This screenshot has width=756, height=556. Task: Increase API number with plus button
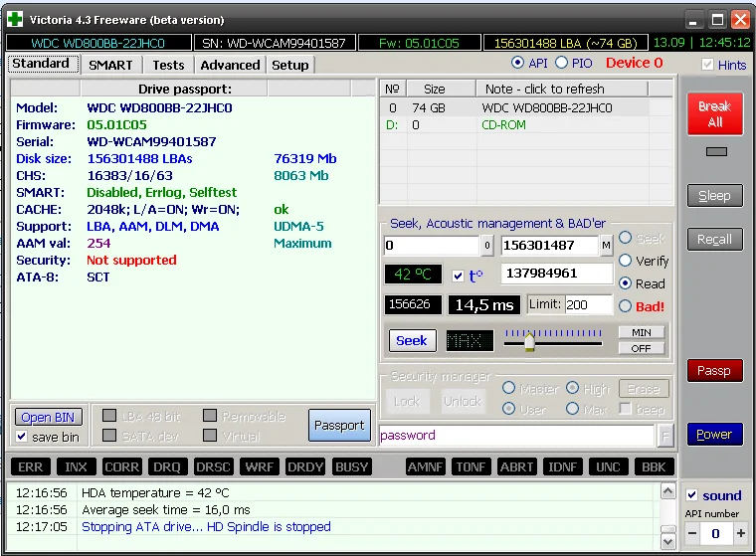(740, 534)
